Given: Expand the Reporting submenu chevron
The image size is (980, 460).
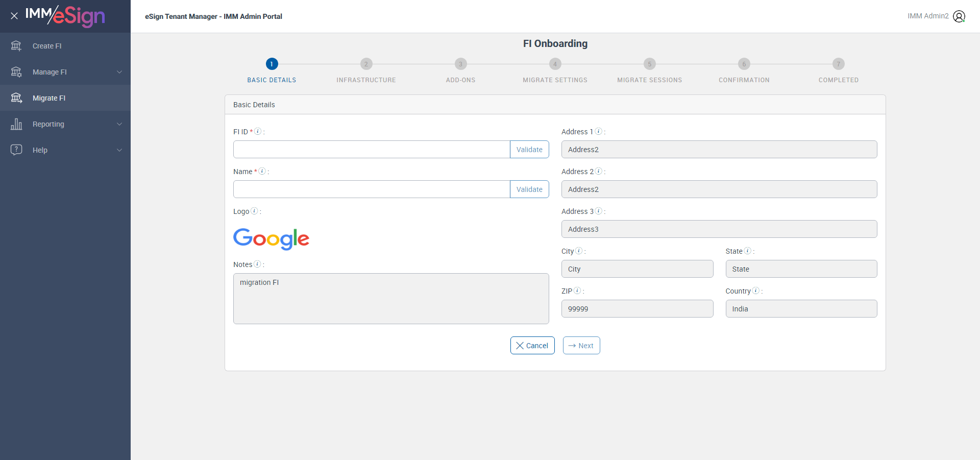Looking at the screenshot, I should tap(119, 124).
